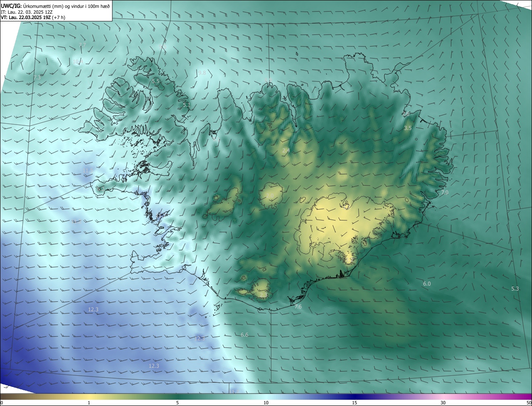532x406 pixels.
Task: Click the 6.0 value label
Action: click(x=427, y=284)
